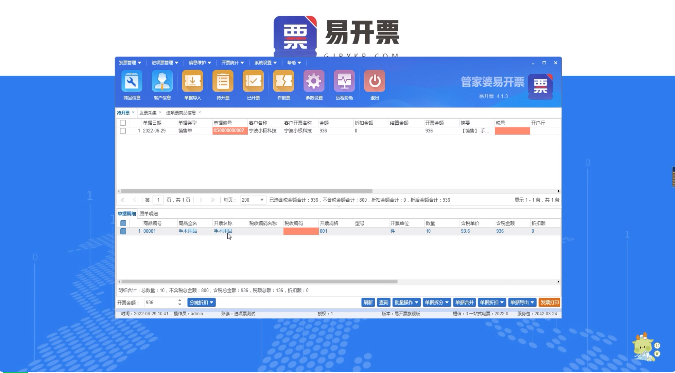Open the customer info person icon
Screen dimensions: 675x373
[162, 81]
